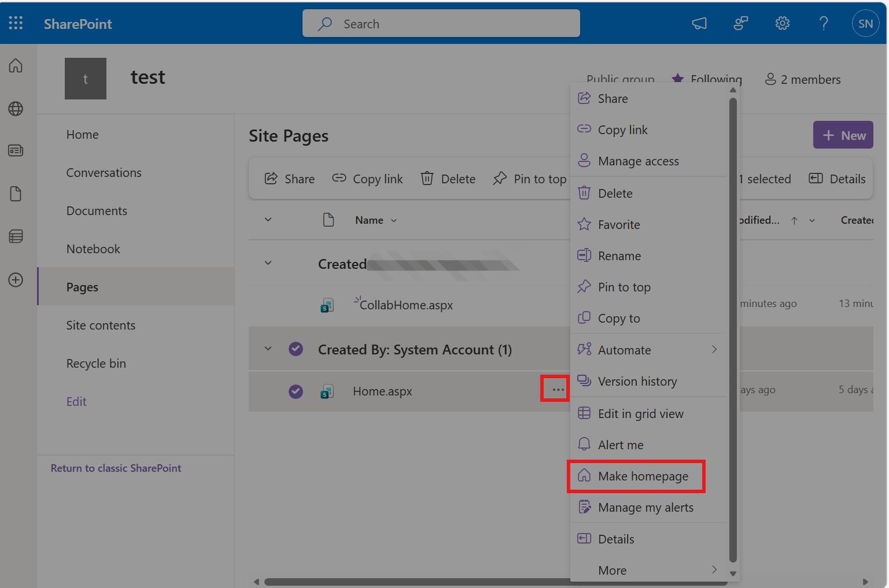Select Make homepage from context menu

(648, 476)
